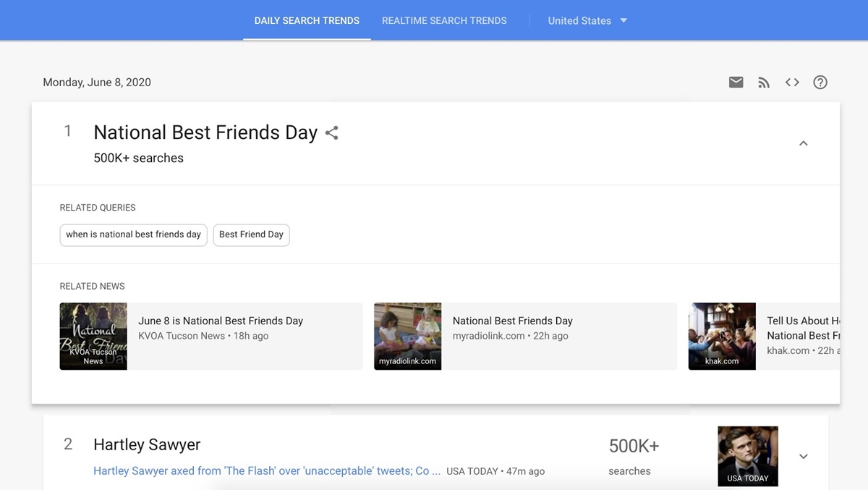Click the Hartley Sawyer trend title
Image resolution: width=868 pixels, height=490 pixels.
coord(147,444)
